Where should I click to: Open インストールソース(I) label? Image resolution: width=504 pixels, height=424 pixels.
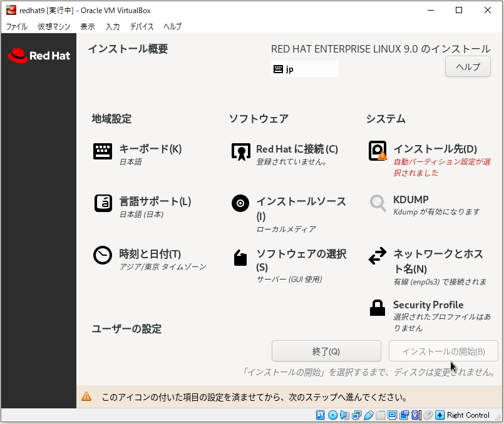[x=301, y=209]
